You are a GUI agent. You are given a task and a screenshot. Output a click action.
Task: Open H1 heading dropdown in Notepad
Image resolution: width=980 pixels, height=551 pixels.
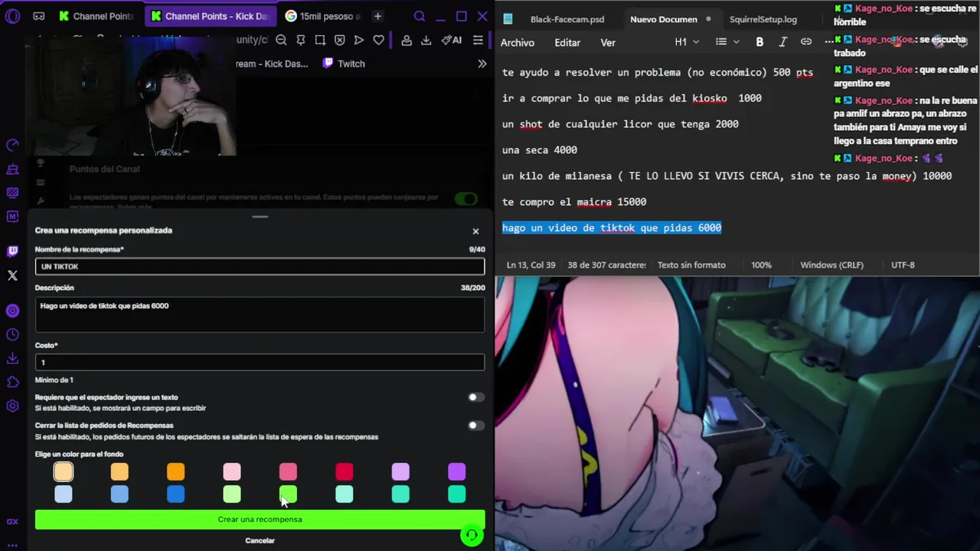(x=687, y=42)
